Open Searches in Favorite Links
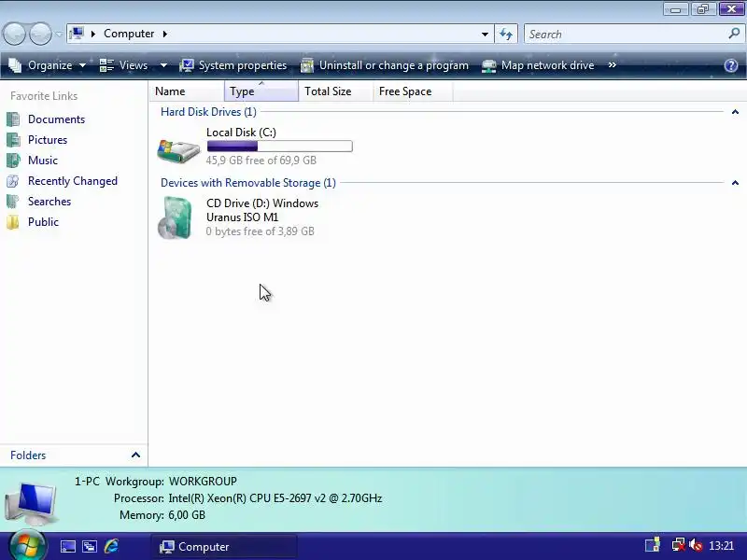The width and height of the screenshot is (747, 560). [x=49, y=202]
